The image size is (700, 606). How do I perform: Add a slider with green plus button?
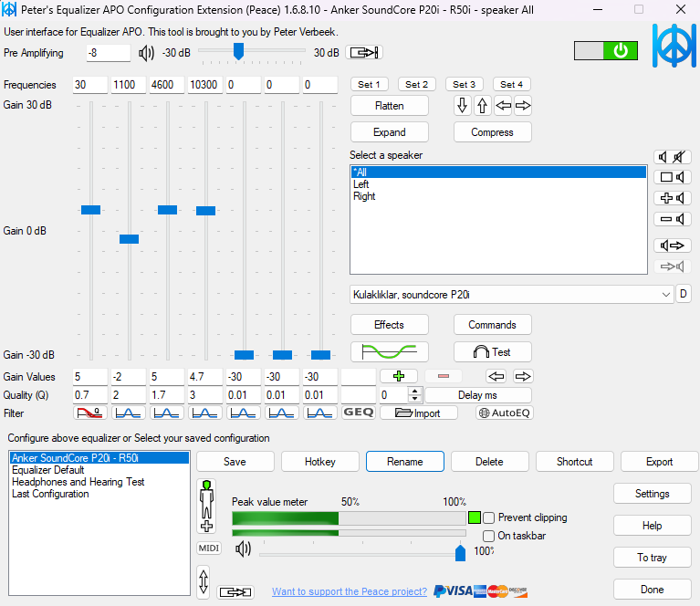click(399, 376)
